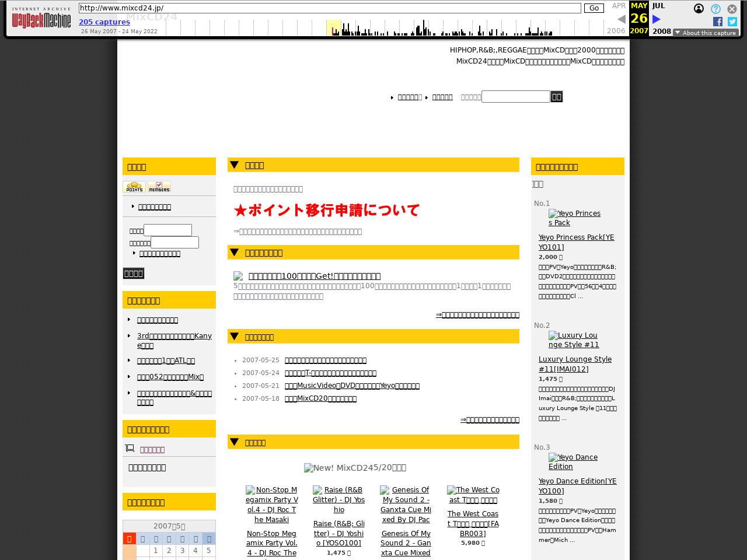Open the user account icon
The image size is (747, 560).
coord(699,9)
